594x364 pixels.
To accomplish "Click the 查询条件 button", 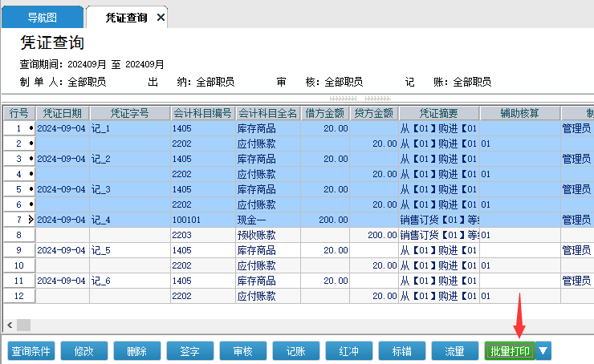I will pyautogui.click(x=31, y=350).
